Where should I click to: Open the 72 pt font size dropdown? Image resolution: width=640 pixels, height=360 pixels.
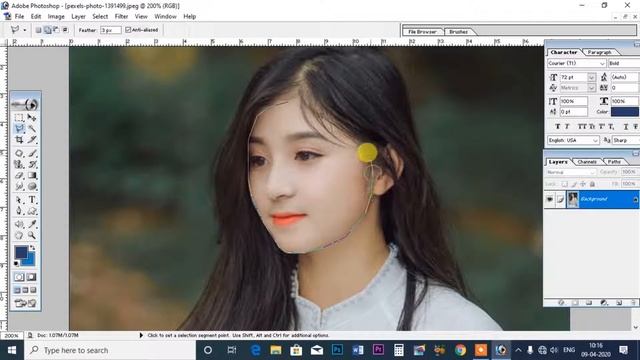(591, 77)
